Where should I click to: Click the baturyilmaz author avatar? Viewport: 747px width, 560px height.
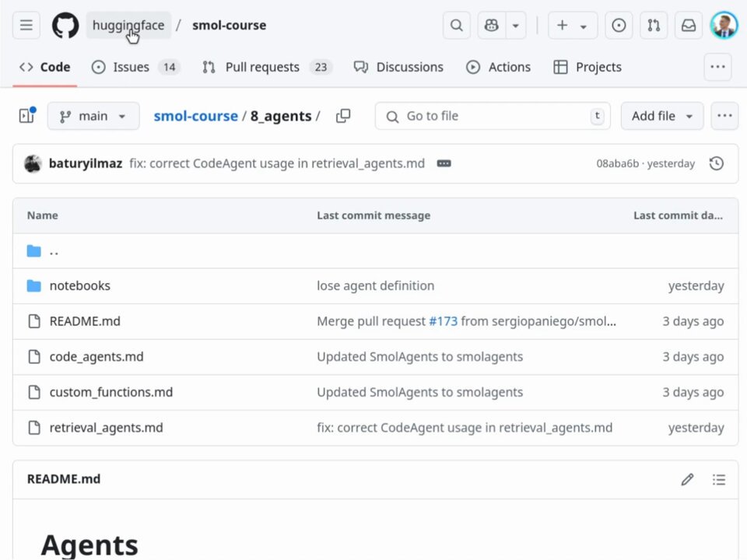33,163
